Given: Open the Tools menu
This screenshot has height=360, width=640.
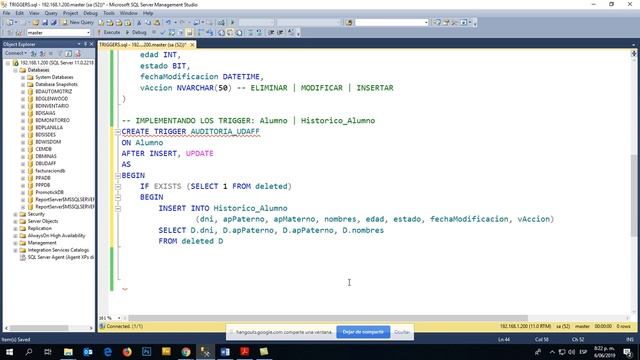Looking at the screenshot, I should [x=109, y=13].
